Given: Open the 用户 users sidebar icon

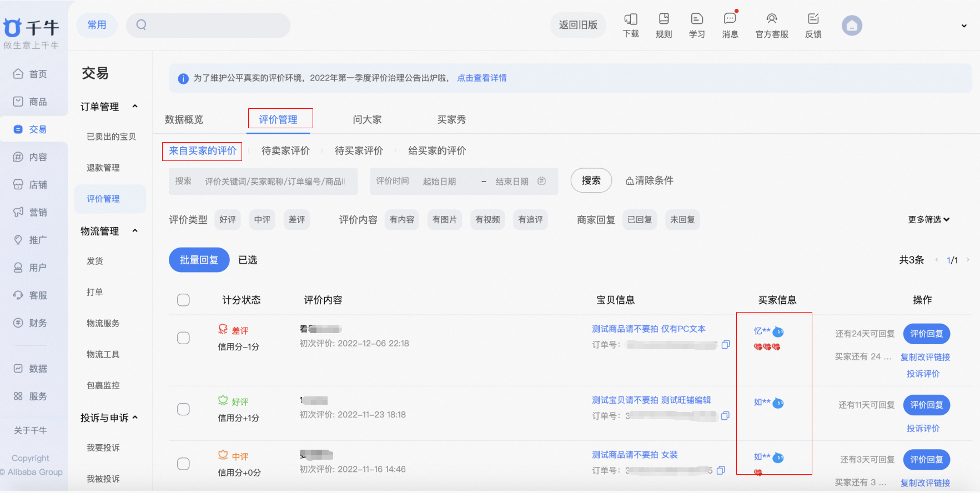Looking at the screenshot, I should 18,268.
